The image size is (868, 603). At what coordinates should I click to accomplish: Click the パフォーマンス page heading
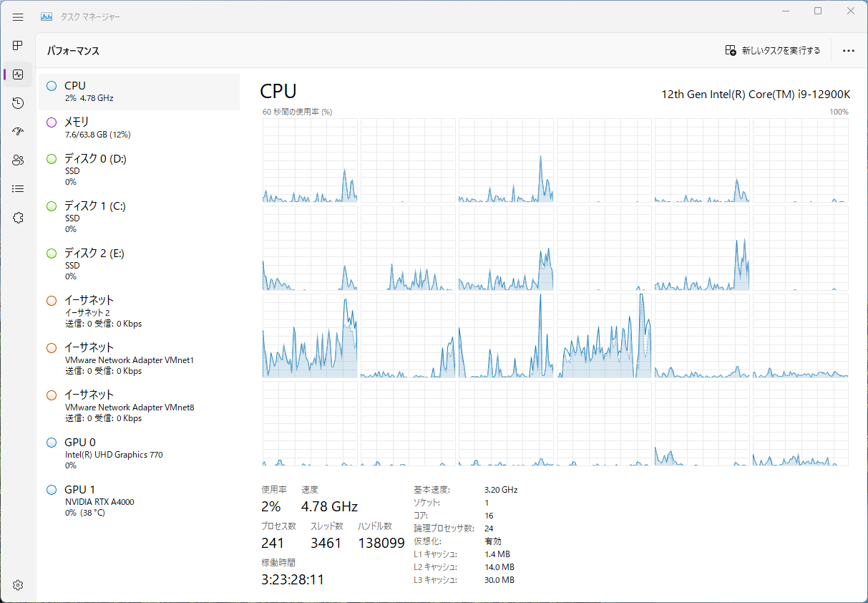[73, 51]
